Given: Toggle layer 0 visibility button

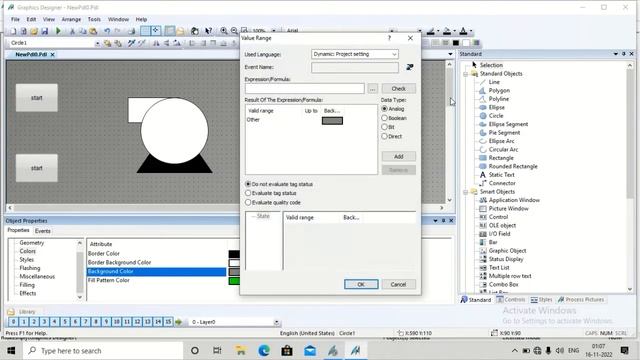Looking at the screenshot, I should click(13, 322).
